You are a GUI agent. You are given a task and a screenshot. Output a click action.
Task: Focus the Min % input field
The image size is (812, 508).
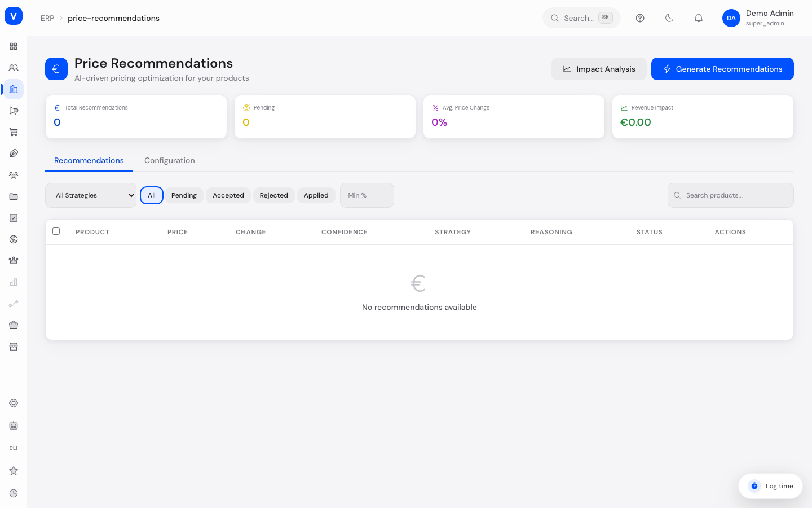367,195
